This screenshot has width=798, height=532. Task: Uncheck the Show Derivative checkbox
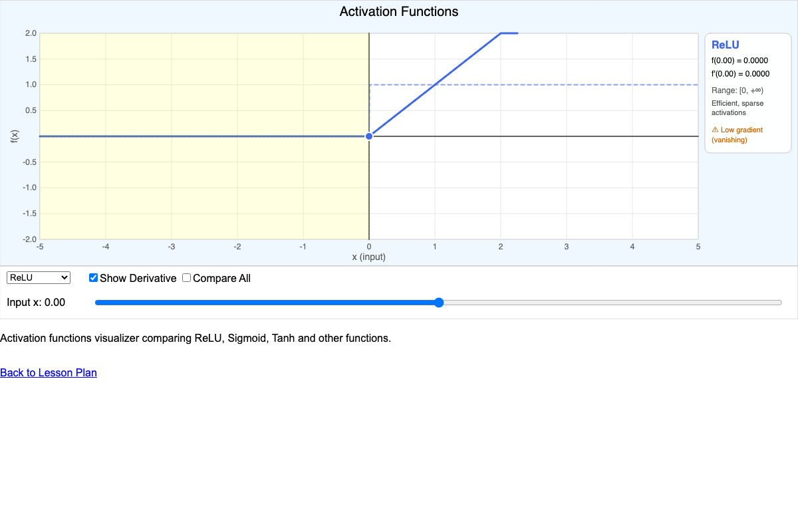[93, 277]
